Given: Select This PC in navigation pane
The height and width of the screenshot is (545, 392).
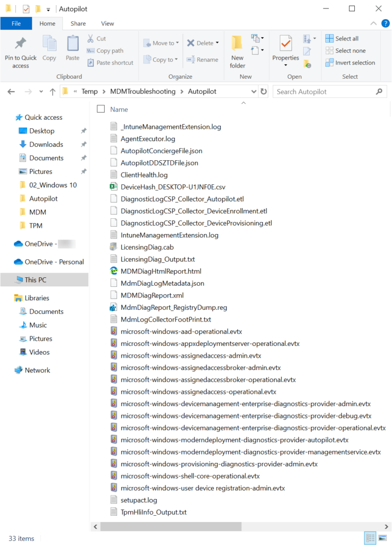Looking at the screenshot, I should coord(45,280).
